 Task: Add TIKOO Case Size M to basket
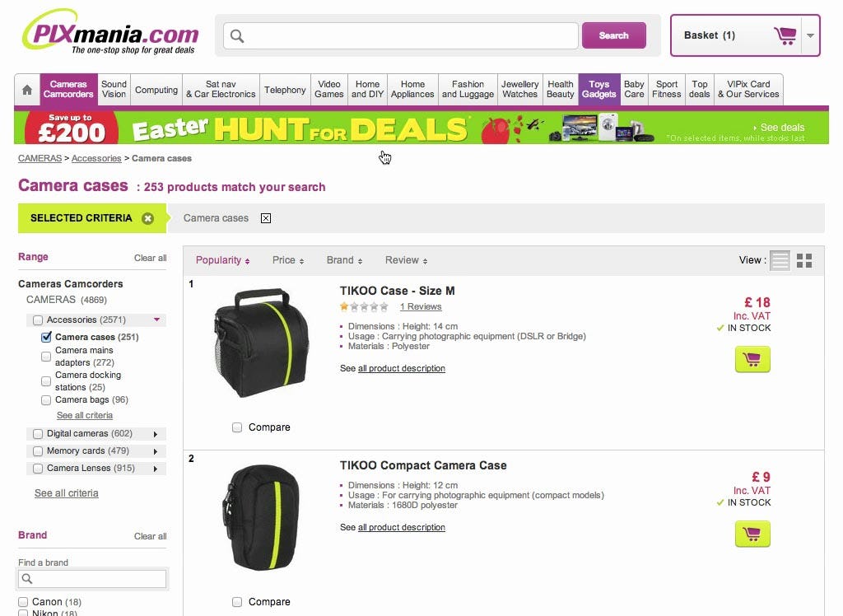[752, 359]
